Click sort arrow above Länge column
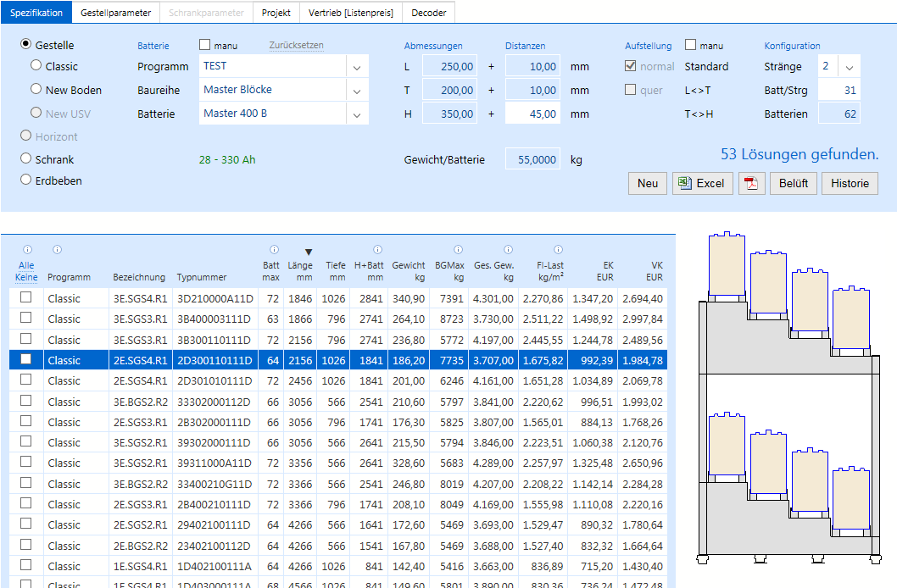Screen dimensions: 897x588 point(309,252)
